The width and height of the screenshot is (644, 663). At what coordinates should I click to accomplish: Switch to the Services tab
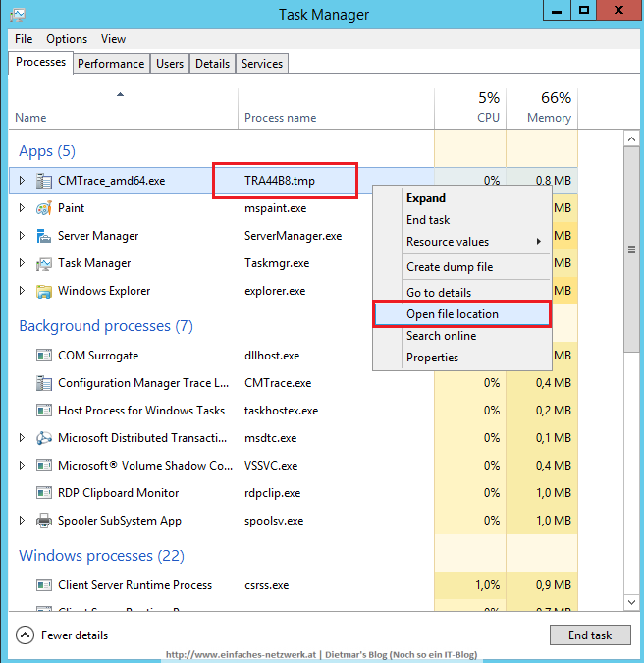pyautogui.click(x=262, y=64)
